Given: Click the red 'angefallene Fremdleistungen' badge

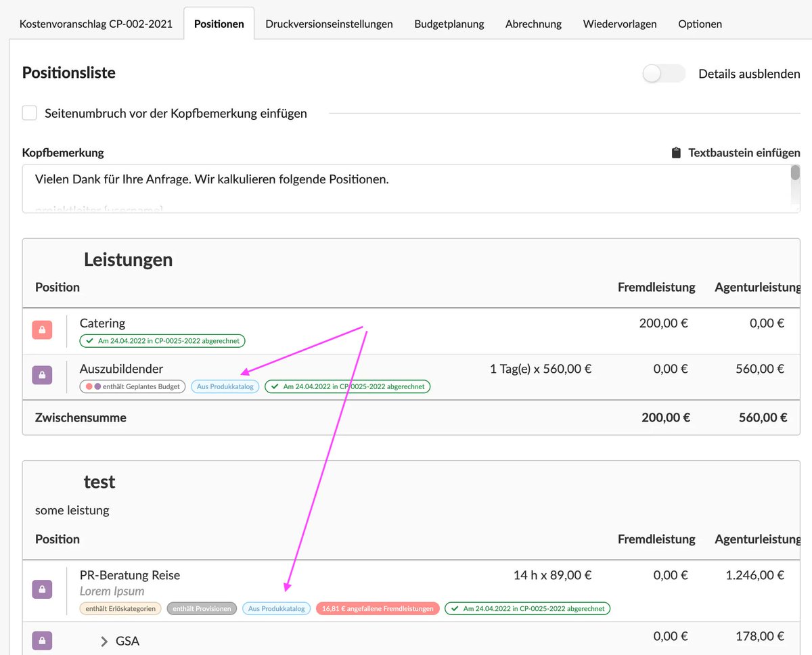Looking at the screenshot, I should click(378, 608).
